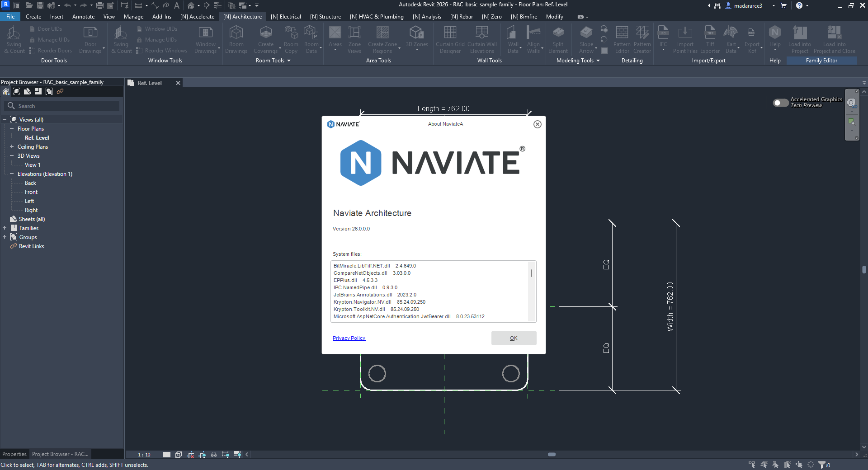Click the Print icon in quick access toolbar
The image size is (868, 470).
[x=99, y=5]
